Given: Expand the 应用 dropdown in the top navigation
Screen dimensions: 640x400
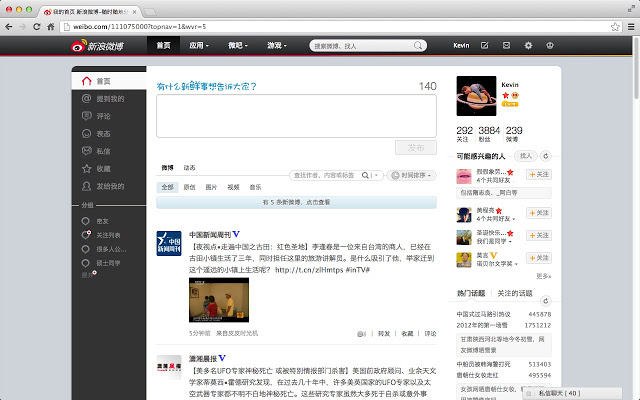Looking at the screenshot, I should (x=199, y=45).
